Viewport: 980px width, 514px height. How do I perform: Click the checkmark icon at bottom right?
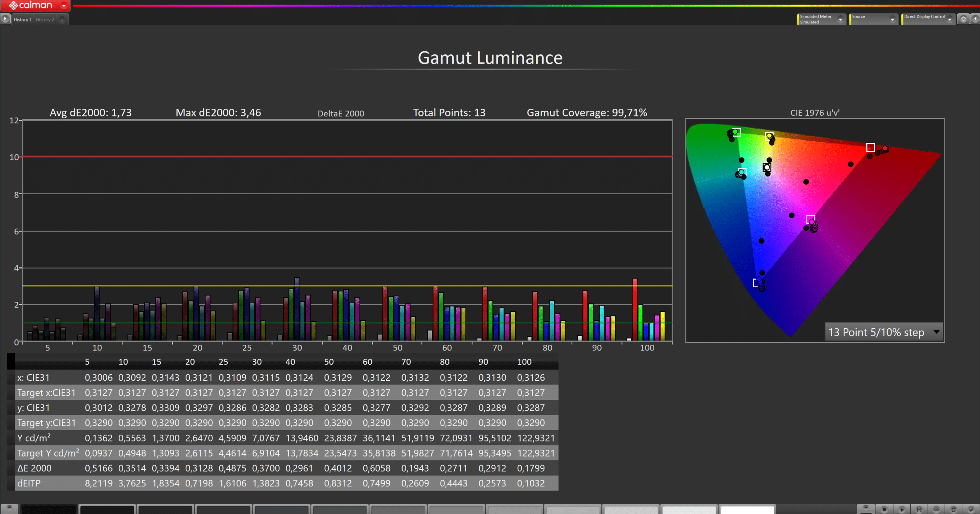click(x=971, y=509)
